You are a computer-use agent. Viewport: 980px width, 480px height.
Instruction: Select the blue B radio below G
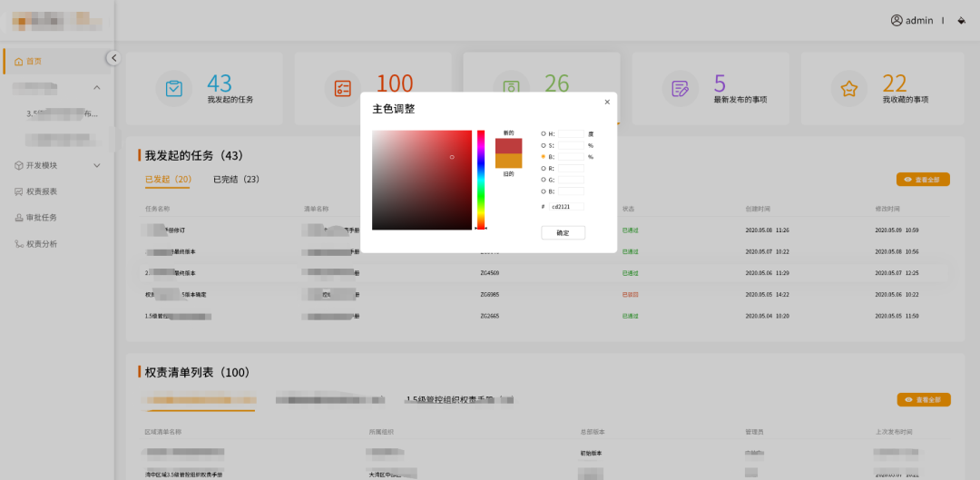pos(544,191)
